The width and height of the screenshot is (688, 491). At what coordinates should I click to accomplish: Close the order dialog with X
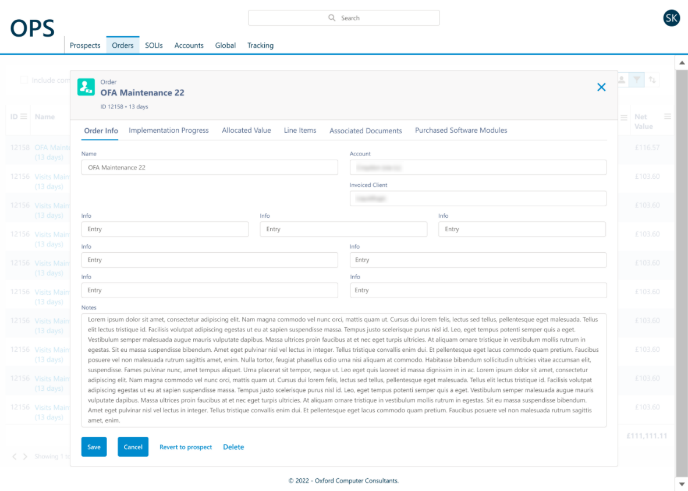coord(601,87)
